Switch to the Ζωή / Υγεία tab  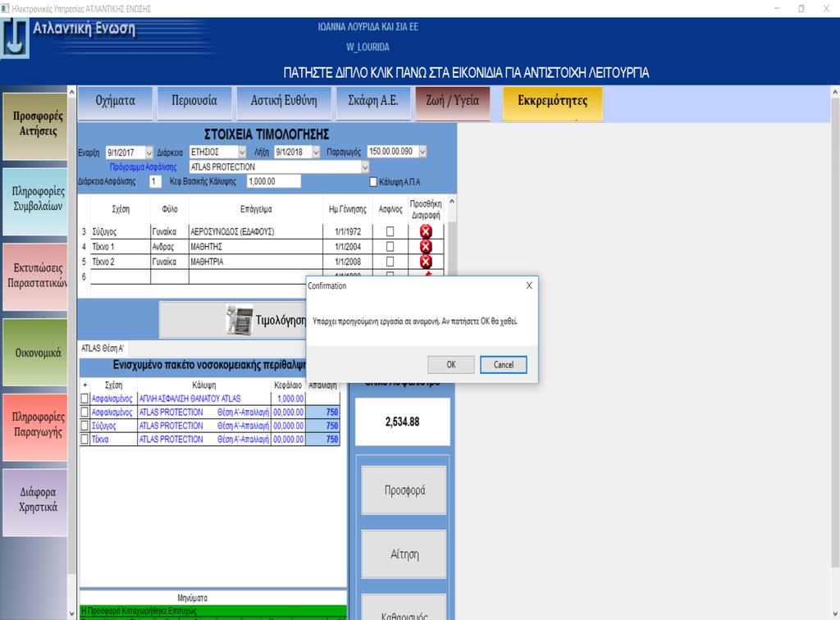click(453, 104)
